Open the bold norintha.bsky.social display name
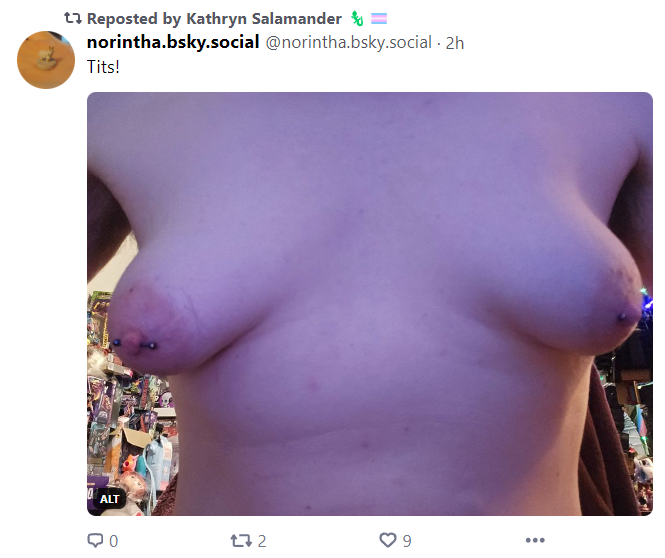665x558 pixels. [173, 42]
